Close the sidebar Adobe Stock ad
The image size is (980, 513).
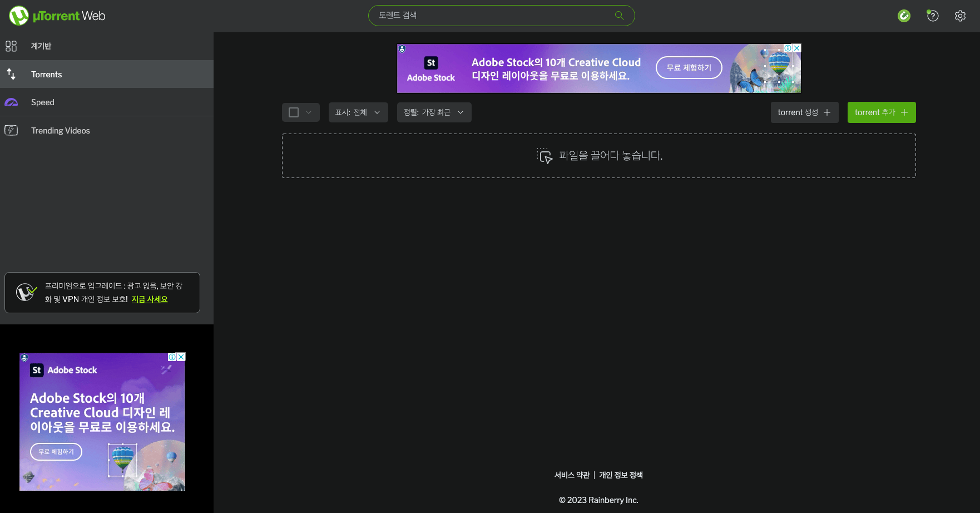pyautogui.click(x=181, y=357)
